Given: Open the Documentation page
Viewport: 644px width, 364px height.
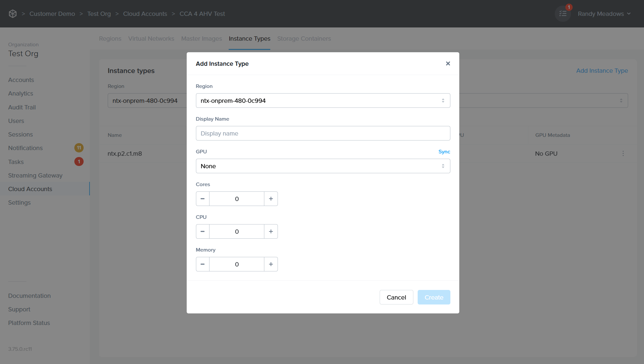Looking at the screenshot, I should [29, 296].
